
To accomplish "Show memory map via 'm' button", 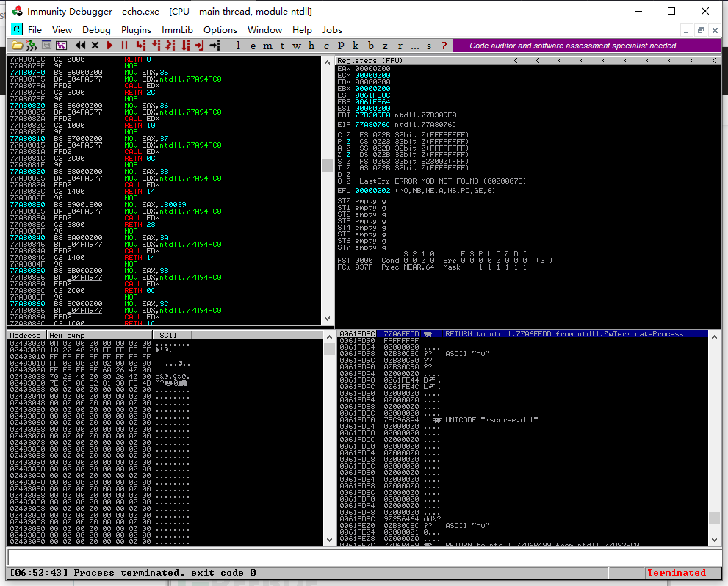I will (268, 46).
